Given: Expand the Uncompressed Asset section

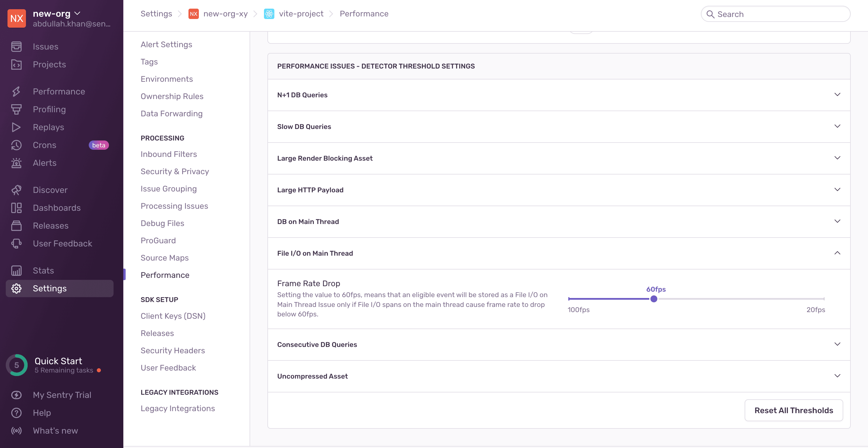Looking at the screenshot, I should (x=837, y=376).
